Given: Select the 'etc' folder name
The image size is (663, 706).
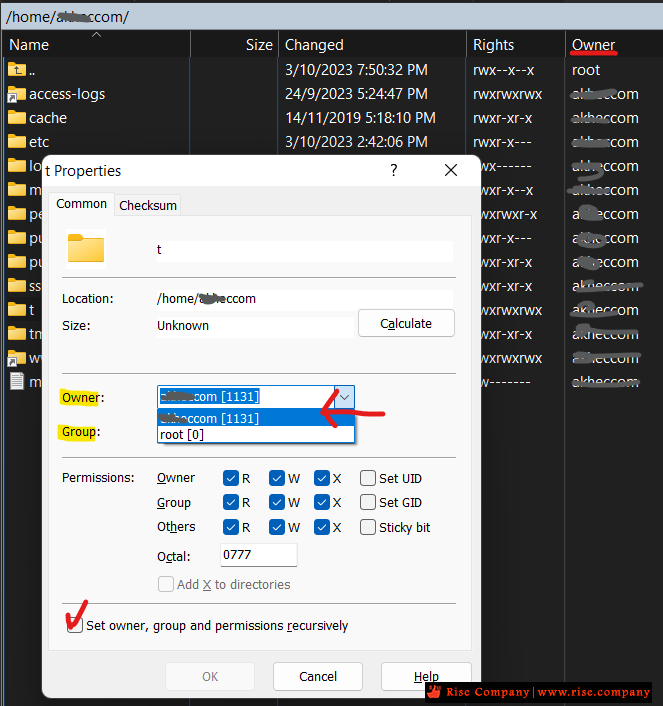Looking at the screenshot, I should tap(39, 142).
